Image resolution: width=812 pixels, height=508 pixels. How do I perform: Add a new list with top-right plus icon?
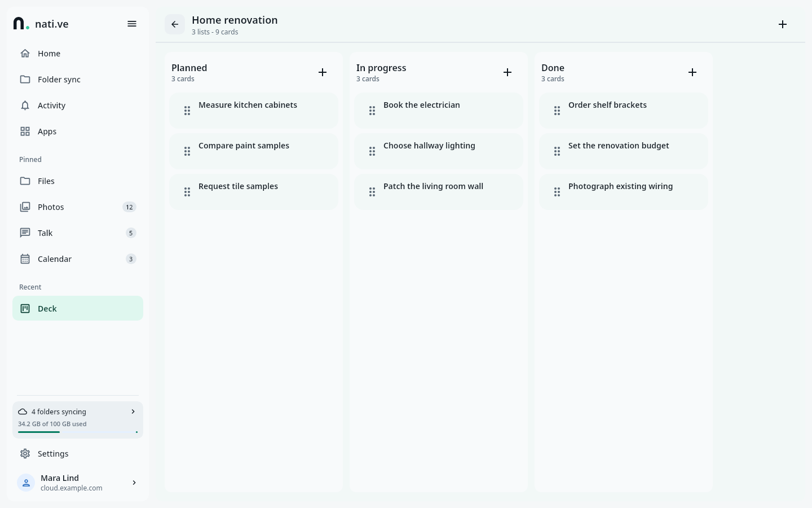pyautogui.click(x=783, y=24)
